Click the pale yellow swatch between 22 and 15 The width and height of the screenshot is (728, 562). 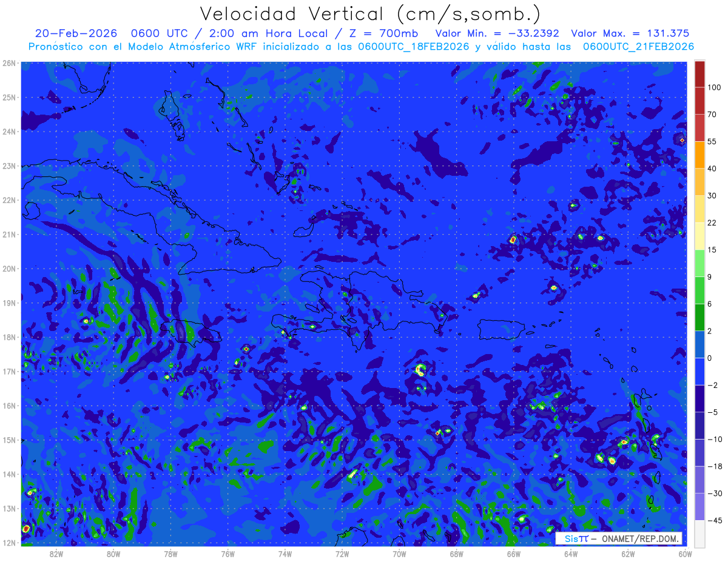point(699,236)
